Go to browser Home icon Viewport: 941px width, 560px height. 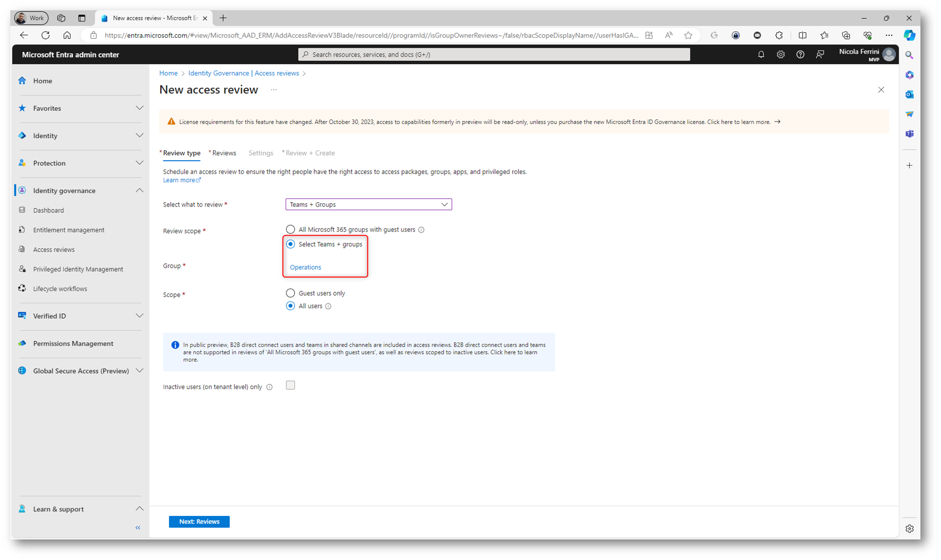click(67, 35)
